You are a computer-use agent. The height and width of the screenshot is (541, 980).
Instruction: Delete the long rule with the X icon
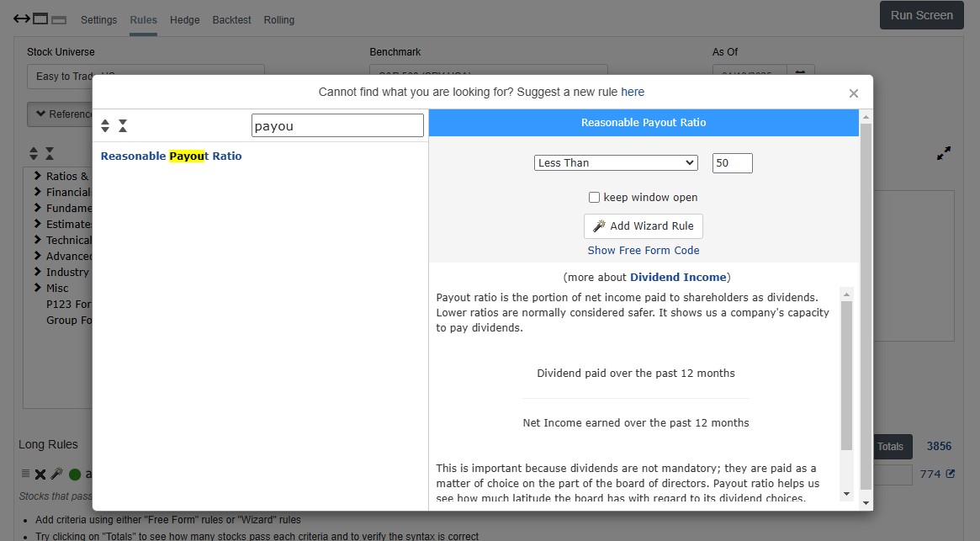[40, 475]
